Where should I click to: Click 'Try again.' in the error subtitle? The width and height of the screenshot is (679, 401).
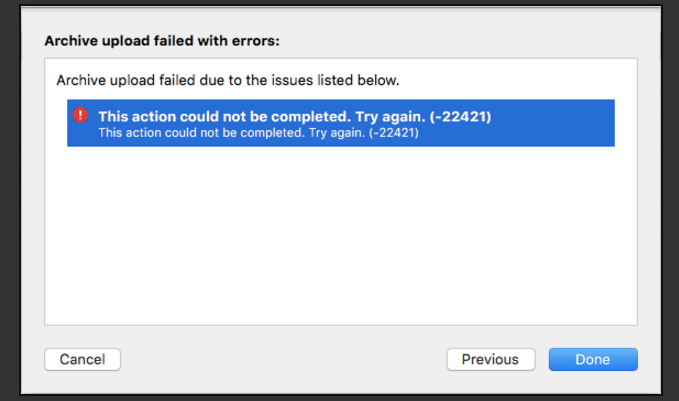point(337,133)
